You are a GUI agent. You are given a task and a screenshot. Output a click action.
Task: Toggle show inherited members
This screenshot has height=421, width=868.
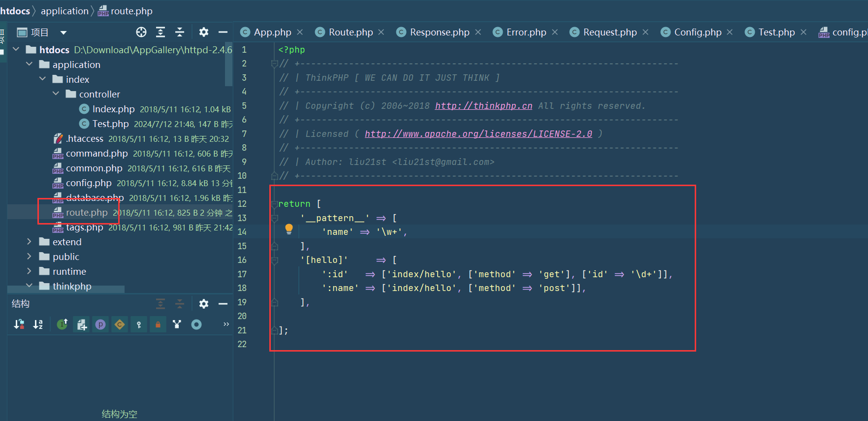click(x=62, y=324)
